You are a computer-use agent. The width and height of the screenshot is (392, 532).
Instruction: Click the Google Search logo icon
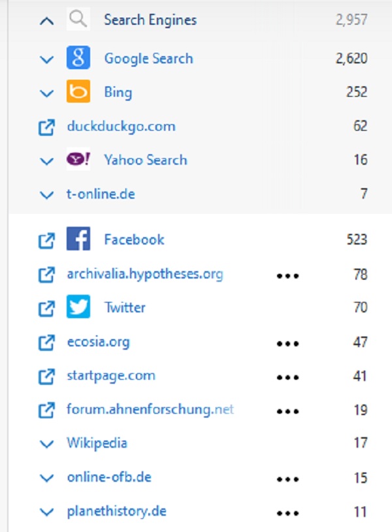click(x=78, y=58)
